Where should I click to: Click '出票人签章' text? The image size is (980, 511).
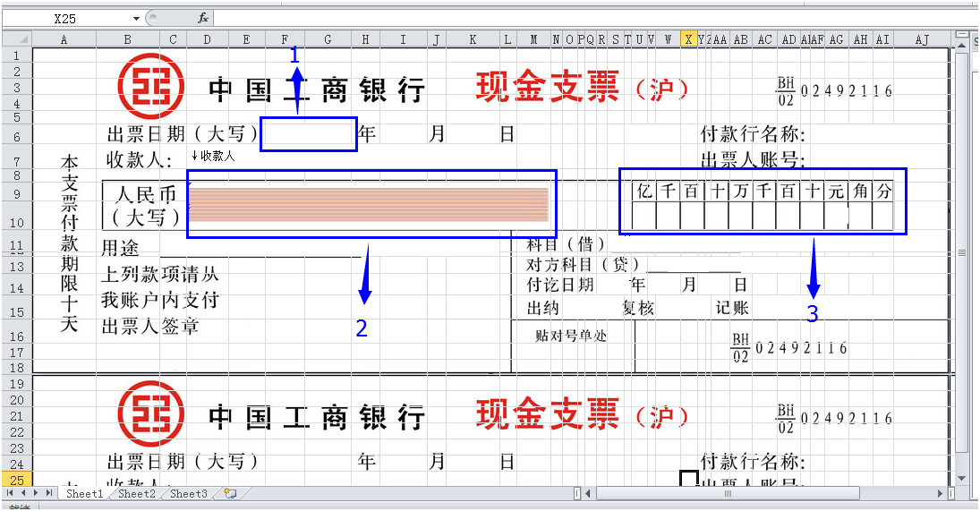click(x=150, y=326)
